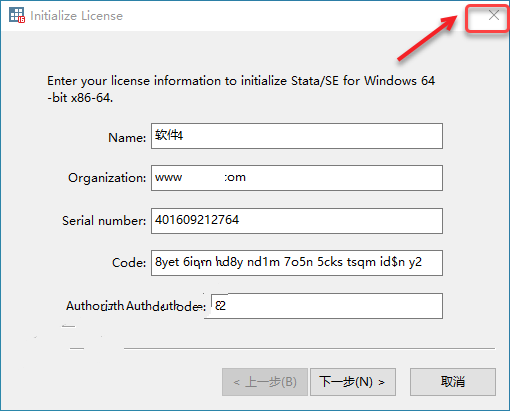Screen dimensions: 510x411
Task: Click into the Name input field
Action: point(297,136)
